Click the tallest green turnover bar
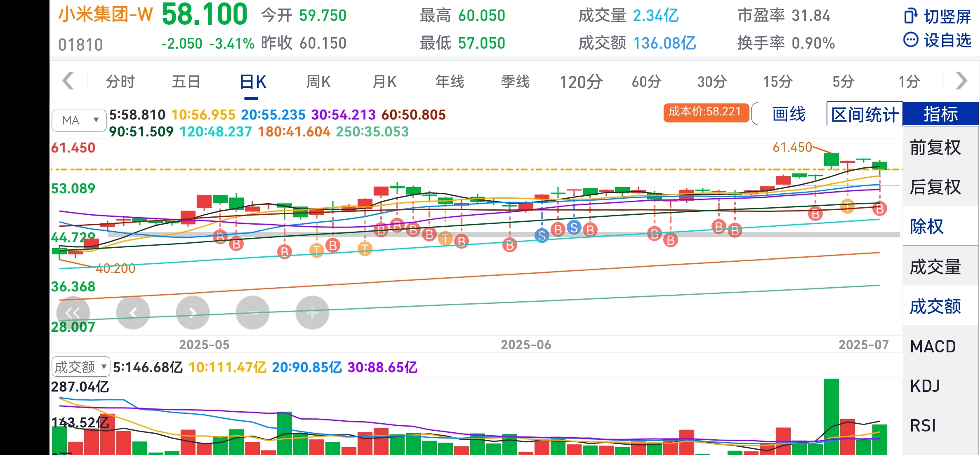The image size is (980, 455). click(x=832, y=417)
